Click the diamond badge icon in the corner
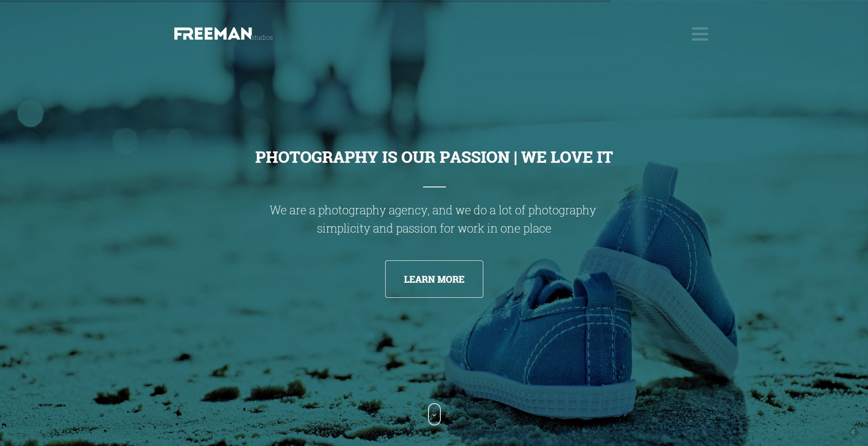868x446 pixels. 853,432
